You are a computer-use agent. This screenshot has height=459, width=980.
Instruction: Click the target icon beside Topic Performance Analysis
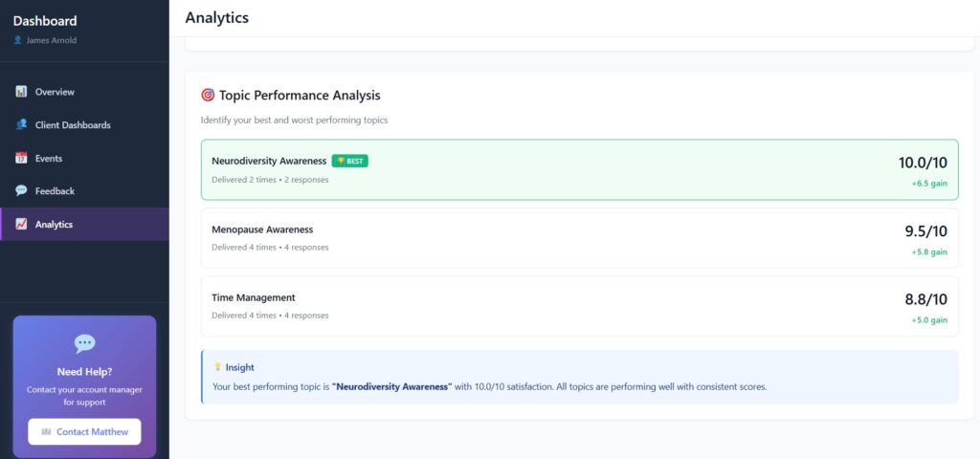(x=208, y=96)
